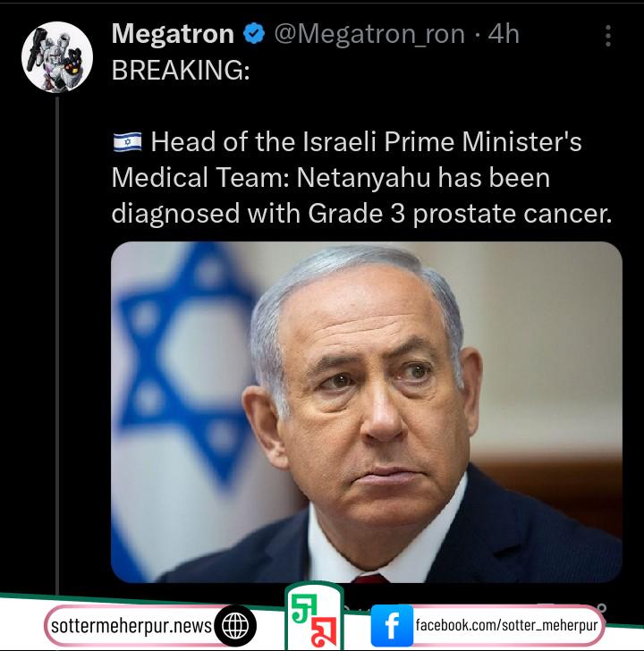The image size is (644, 651).
Task: Click the green-red Bengali center logo
Action: coord(314,617)
